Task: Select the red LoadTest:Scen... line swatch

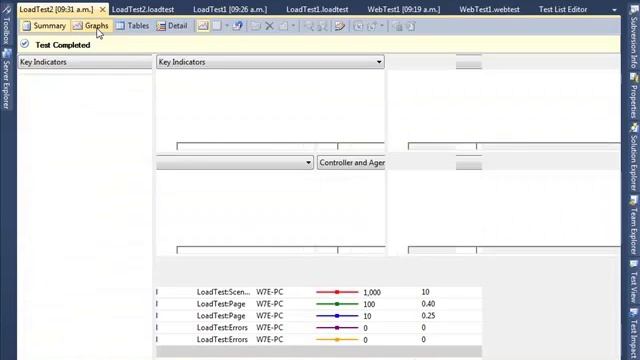Action: tap(337, 292)
